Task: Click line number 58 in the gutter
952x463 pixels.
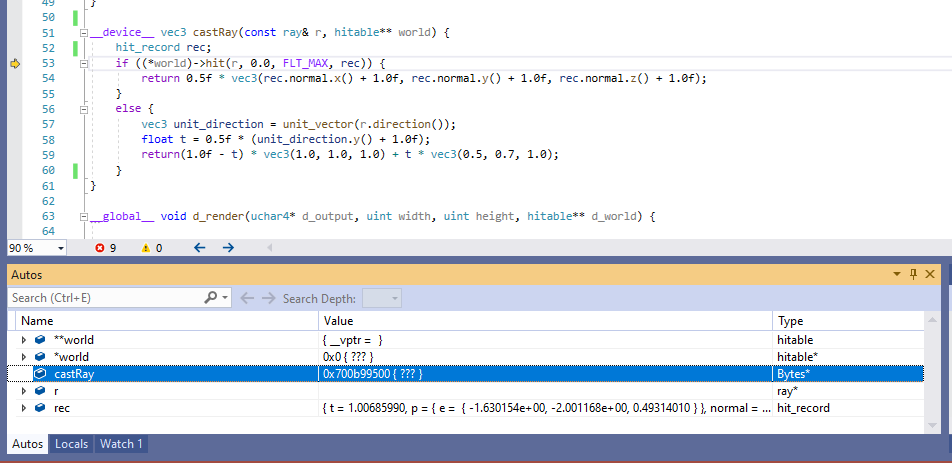Action: (49, 140)
